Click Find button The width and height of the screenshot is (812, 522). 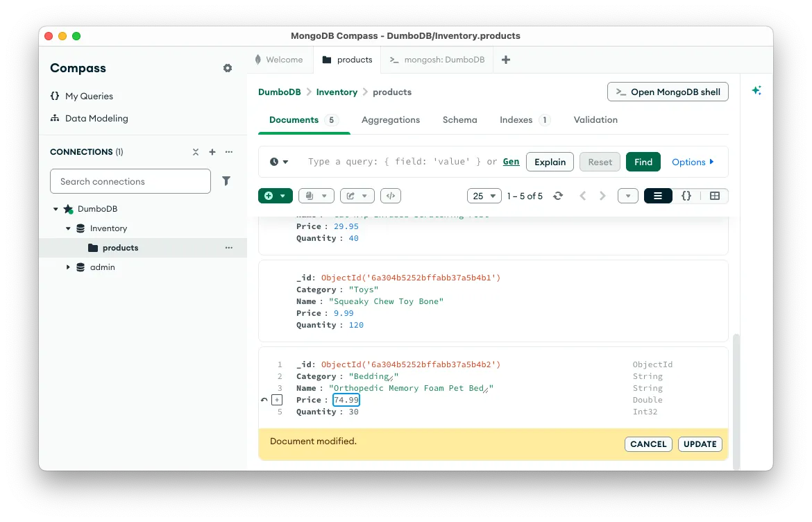[643, 162]
